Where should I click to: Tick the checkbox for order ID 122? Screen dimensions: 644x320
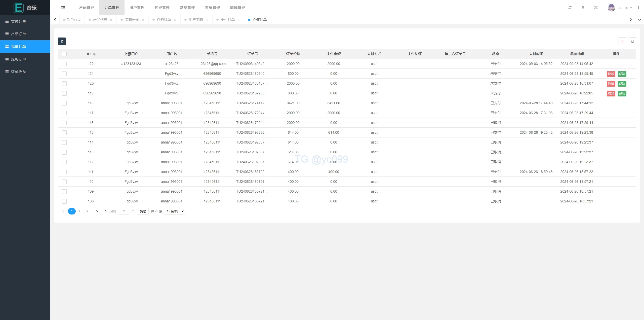pos(64,64)
